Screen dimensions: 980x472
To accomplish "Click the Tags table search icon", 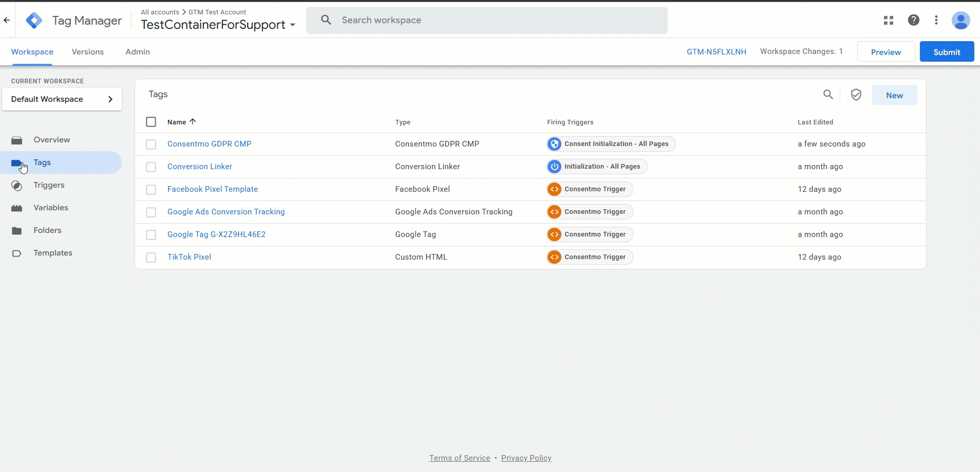I will (828, 95).
